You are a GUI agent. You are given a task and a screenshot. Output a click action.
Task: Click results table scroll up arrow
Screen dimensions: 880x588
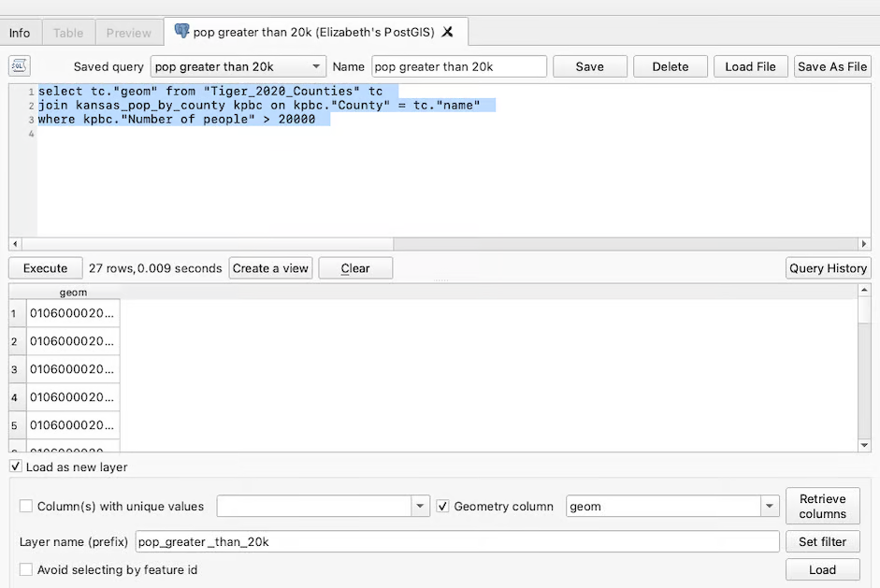pyautogui.click(x=864, y=290)
